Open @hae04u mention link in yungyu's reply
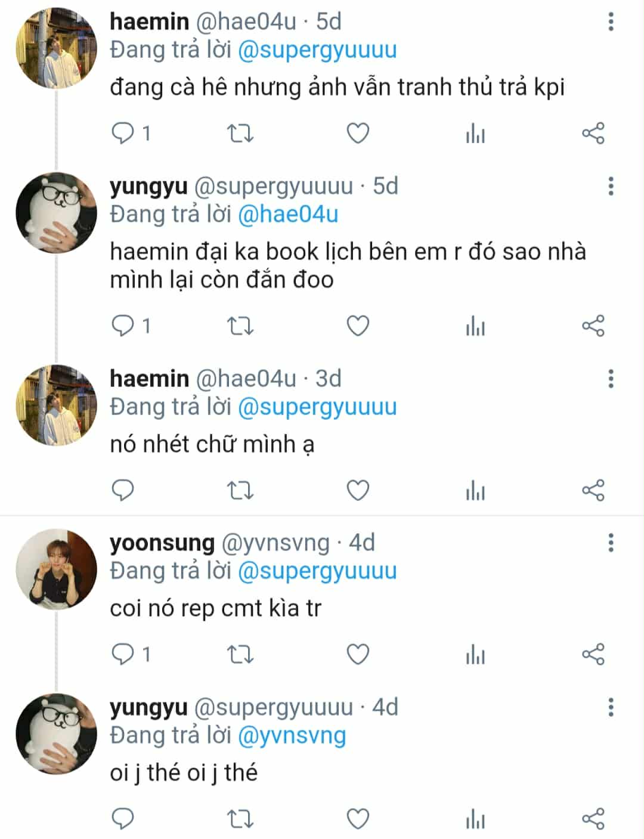 tap(287, 214)
